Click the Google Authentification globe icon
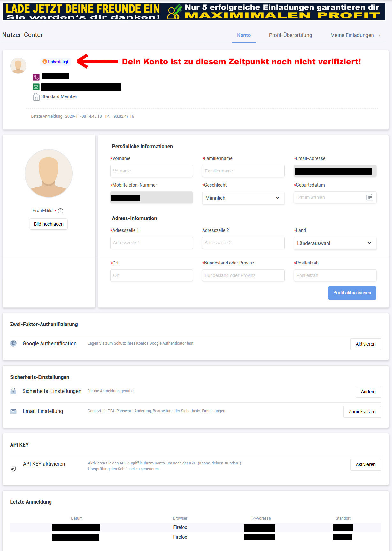This screenshot has width=392, height=551. click(13, 343)
